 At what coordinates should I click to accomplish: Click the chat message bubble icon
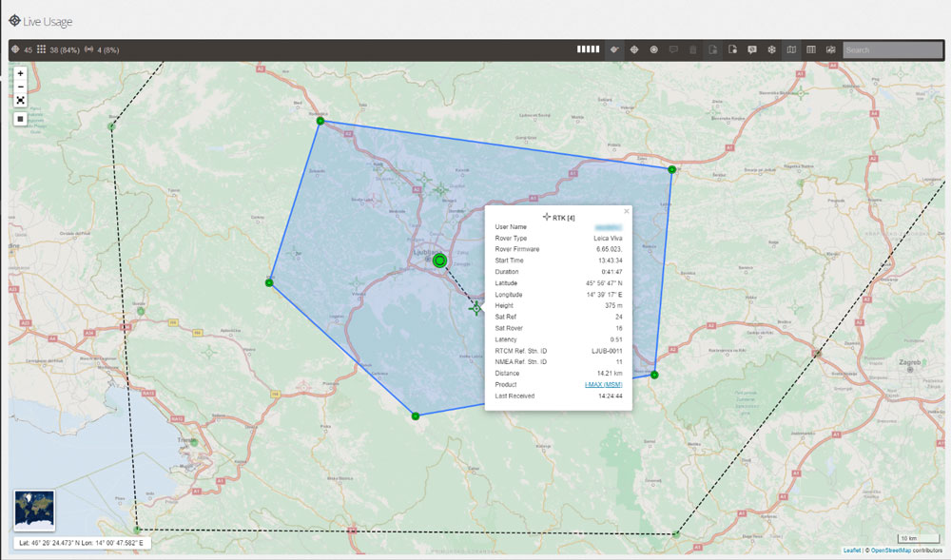[x=752, y=49]
